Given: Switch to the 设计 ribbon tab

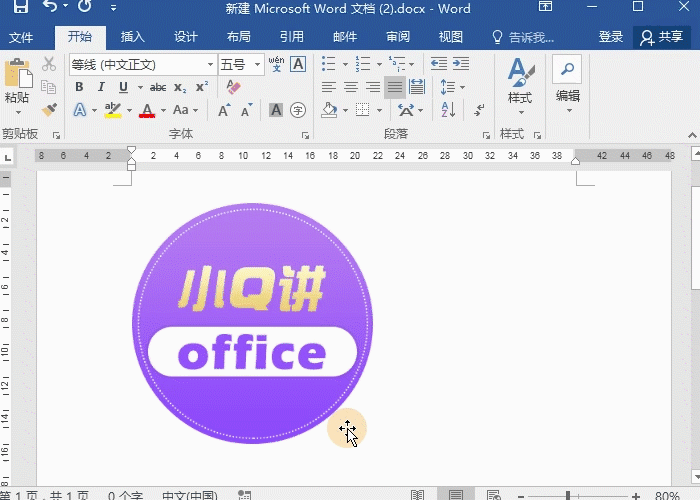Looking at the screenshot, I should [x=186, y=37].
